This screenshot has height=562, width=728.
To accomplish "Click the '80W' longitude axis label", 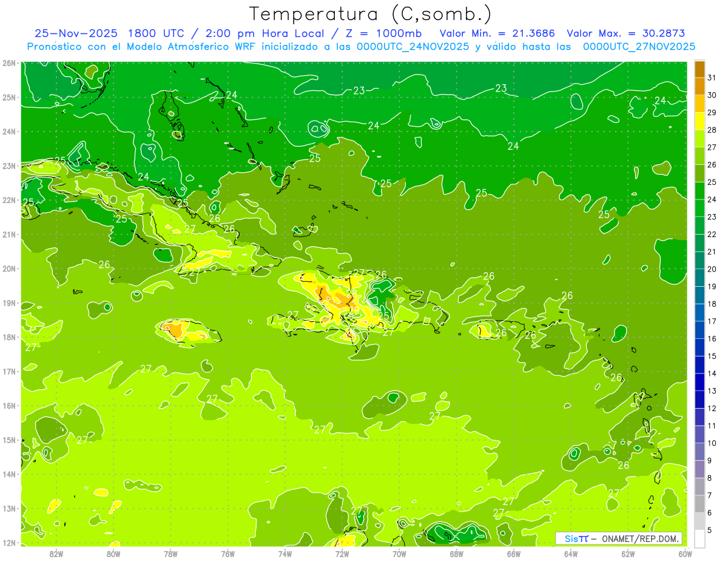I will coord(113,554).
